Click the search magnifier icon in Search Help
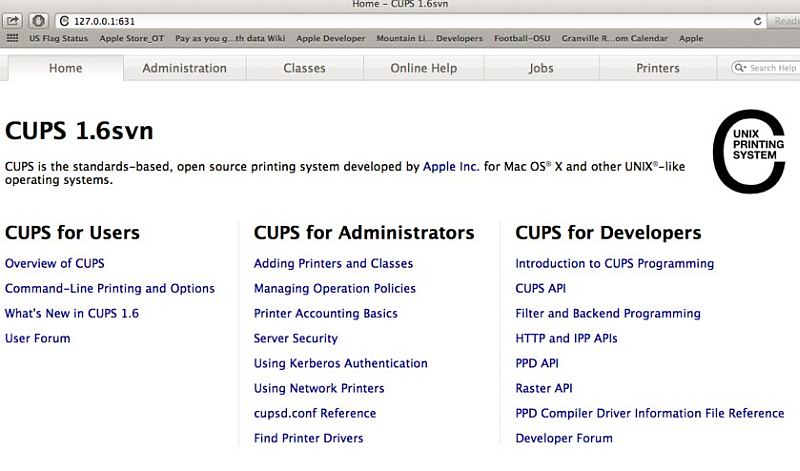 740,68
